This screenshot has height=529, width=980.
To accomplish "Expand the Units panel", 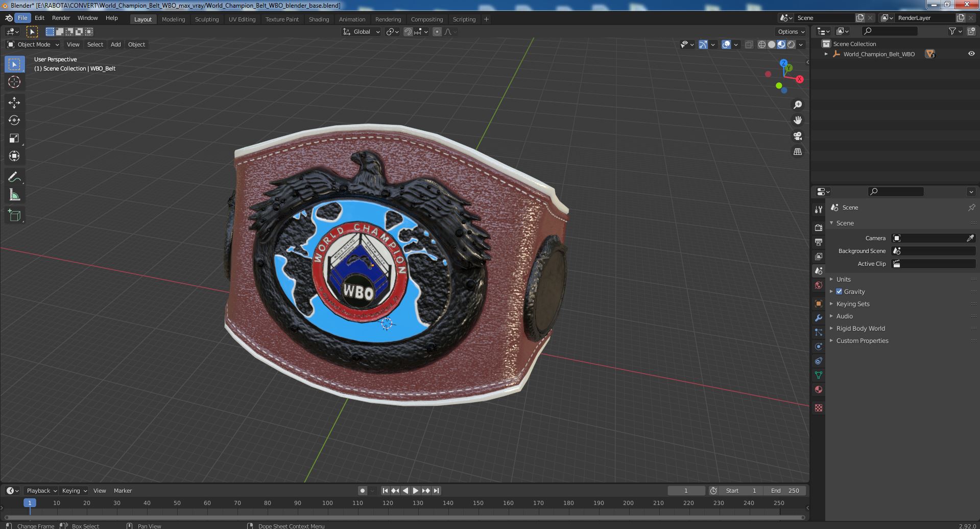I will (843, 279).
